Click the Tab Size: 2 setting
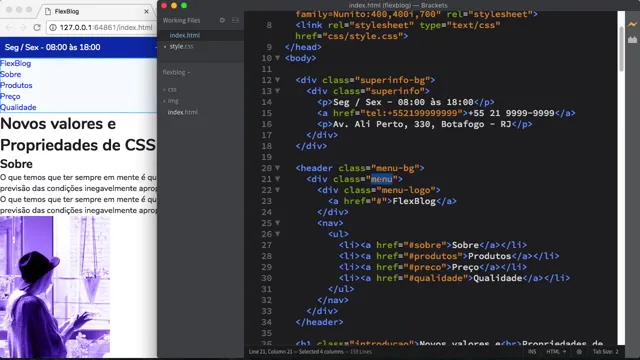The image size is (640, 360). (605, 351)
